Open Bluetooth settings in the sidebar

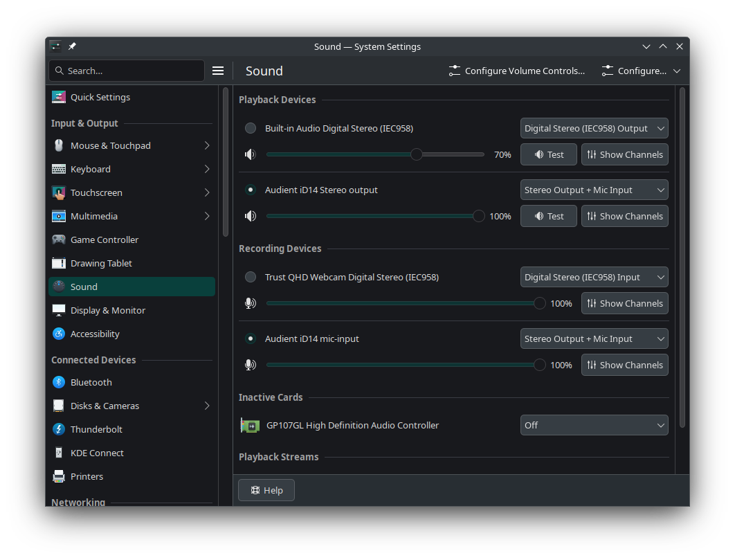pyautogui.click(x=91, y=382)
